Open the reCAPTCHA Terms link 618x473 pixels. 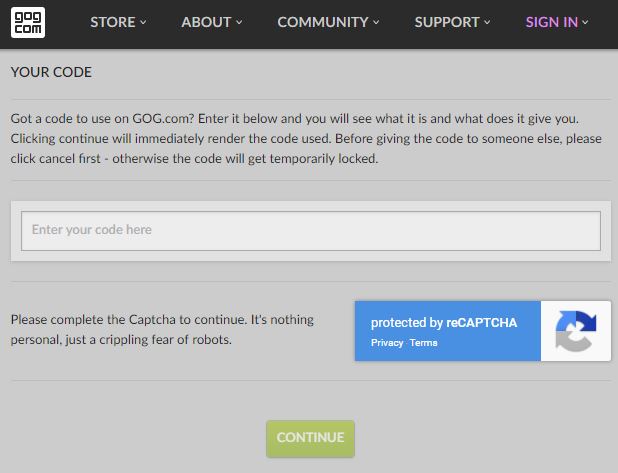point(423,343)
